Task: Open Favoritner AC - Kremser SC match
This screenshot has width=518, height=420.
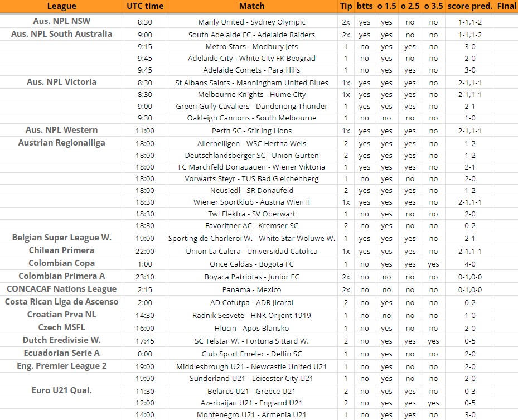Action: click(x=251, y=226)
